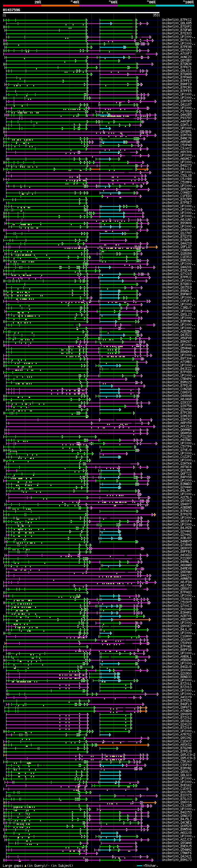
Task: Select hit UniRef100_P21997
Action: (177, 558)
